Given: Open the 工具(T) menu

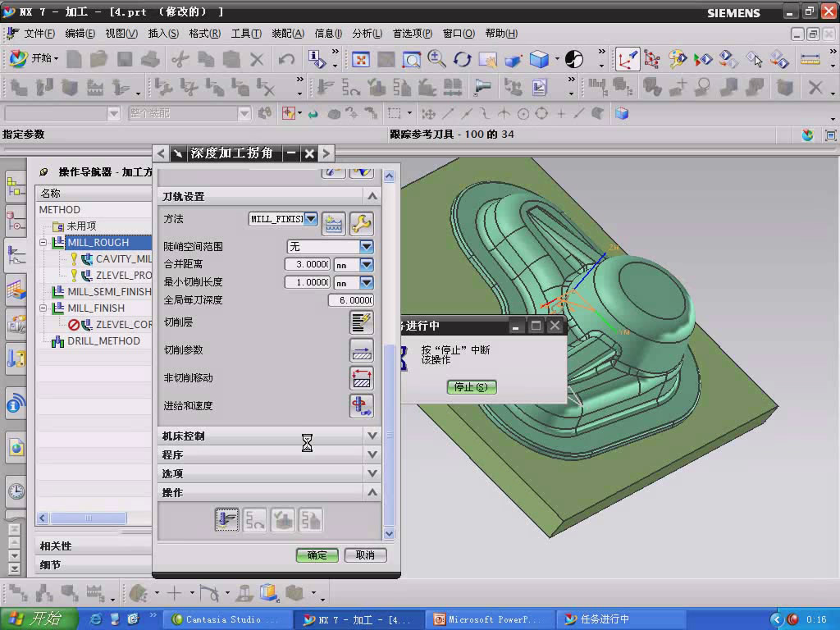Looking at the screenshot, I should tap(246, 34).
